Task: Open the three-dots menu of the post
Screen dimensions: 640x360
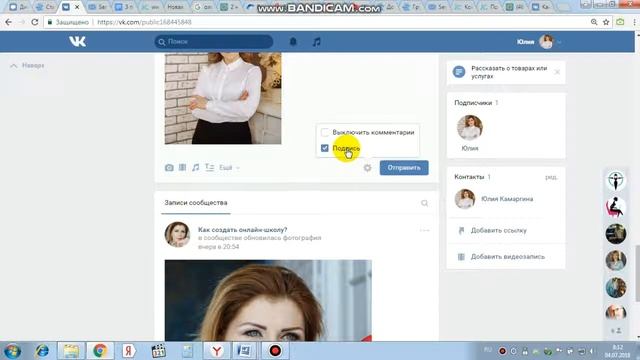Action: [x=424, y=231]
